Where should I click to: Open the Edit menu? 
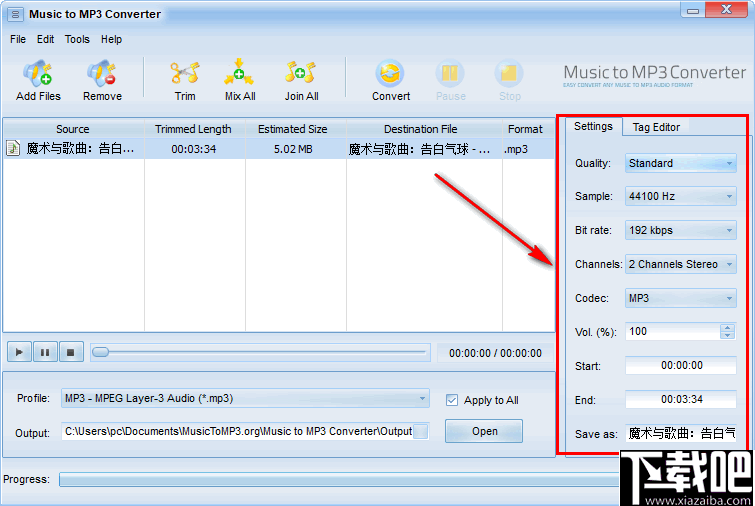[45, 39]
